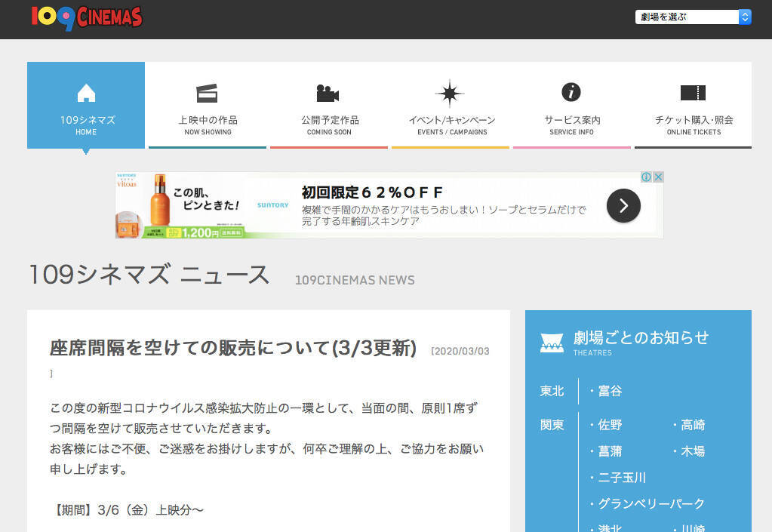Click the info circle Service Info icon
The image size is (772, 532).
(x=571, y=92)
